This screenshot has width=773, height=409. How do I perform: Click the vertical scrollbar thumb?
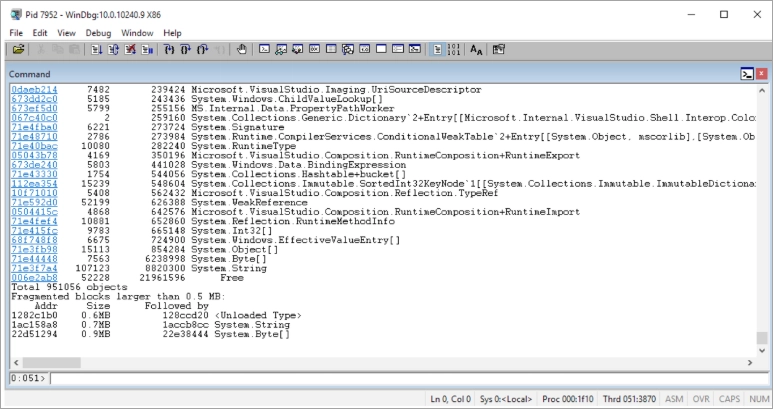tap(762, 338)
